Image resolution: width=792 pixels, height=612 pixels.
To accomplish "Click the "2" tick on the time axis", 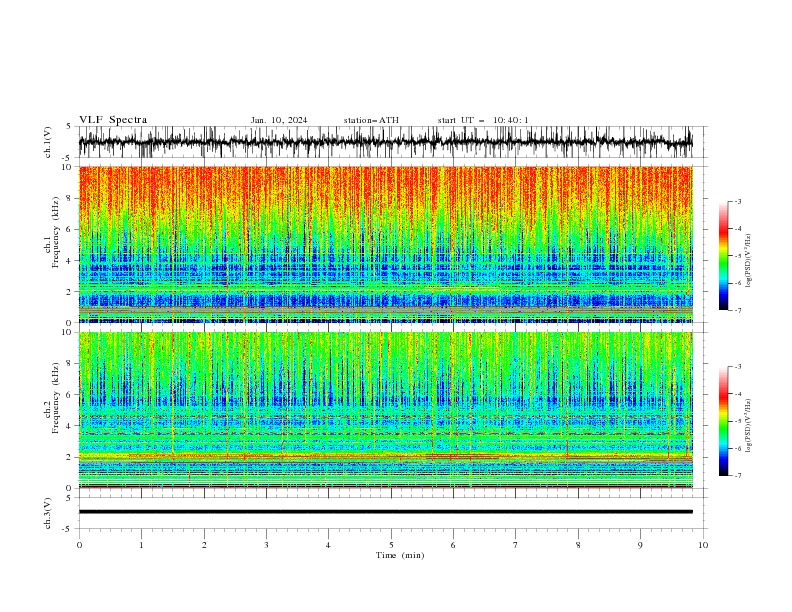I will [204, 545].
